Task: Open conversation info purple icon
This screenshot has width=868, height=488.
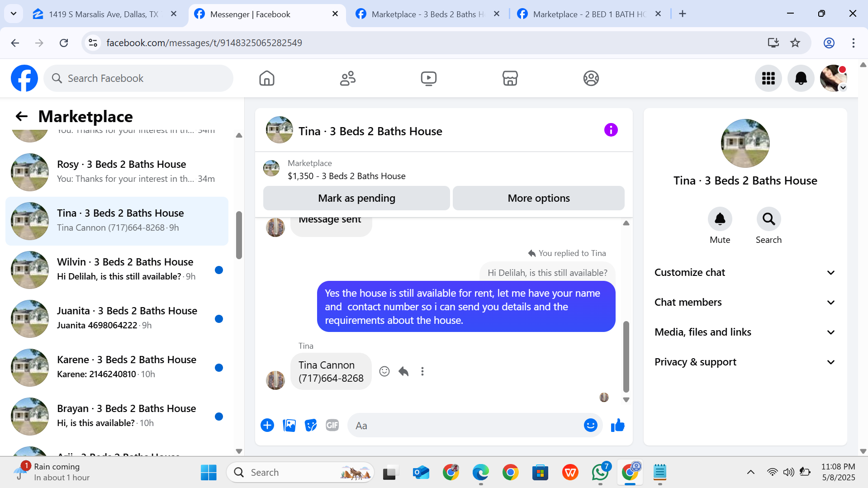Action: [x=611, y=130]
